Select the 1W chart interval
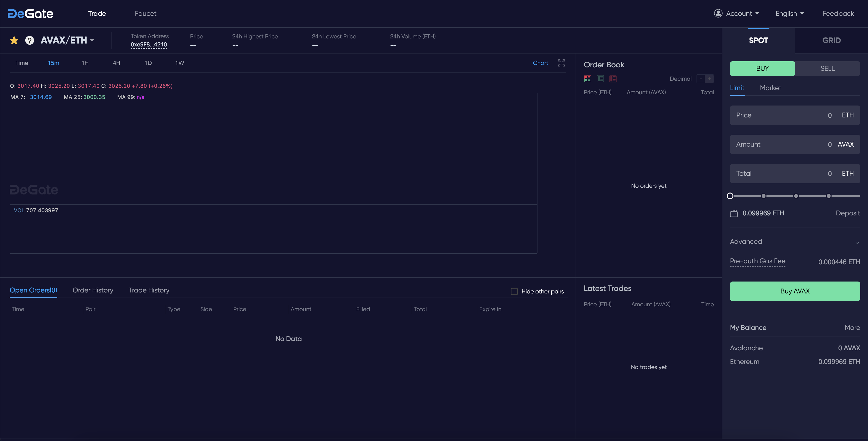 179,63
